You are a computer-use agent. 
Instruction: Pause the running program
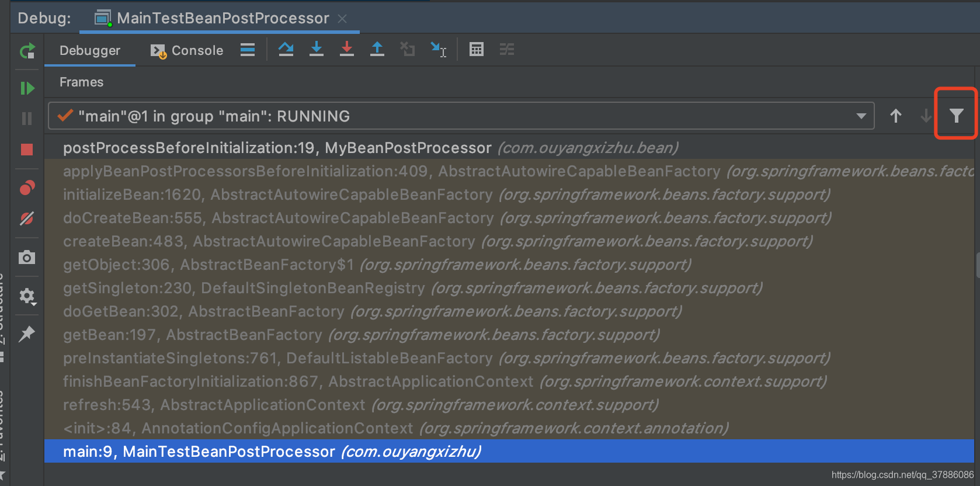27,119
